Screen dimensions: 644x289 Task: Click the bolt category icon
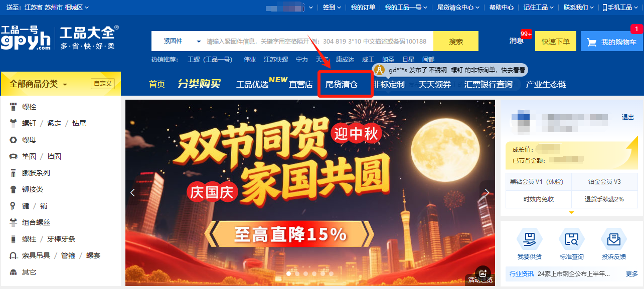[x=13, y=107]
